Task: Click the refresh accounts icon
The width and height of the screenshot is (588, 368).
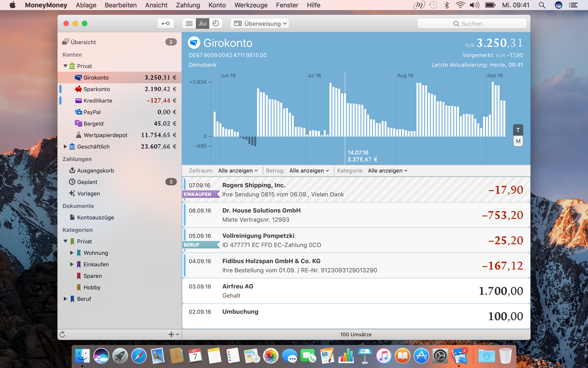Action: [x=62, y=334]
